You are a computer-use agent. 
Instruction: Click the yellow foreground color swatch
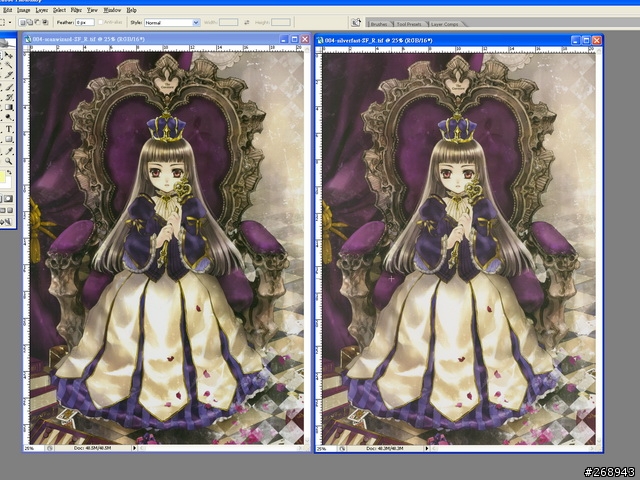2,177
